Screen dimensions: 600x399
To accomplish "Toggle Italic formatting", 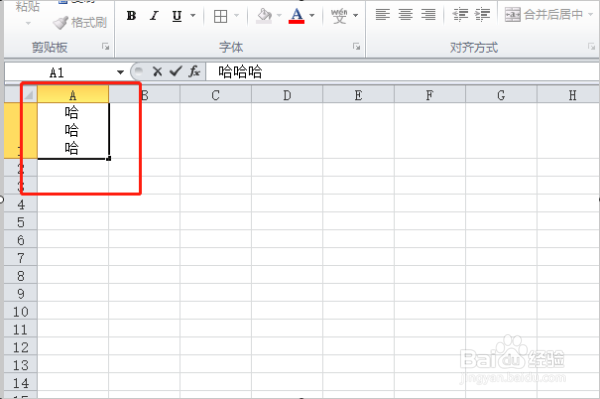I will click(x=154, y=16).
